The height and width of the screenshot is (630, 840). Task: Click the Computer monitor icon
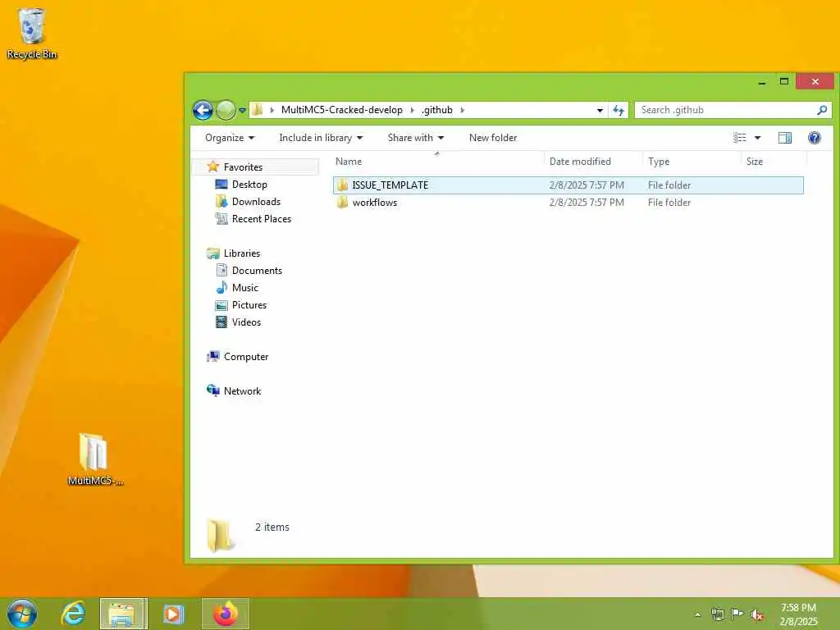coord(212,356)
